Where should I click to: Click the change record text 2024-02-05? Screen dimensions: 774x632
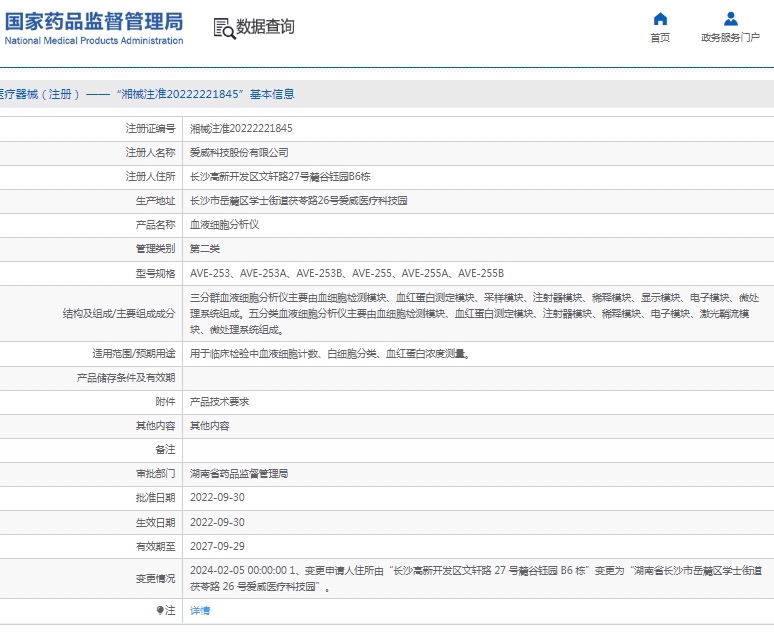click(x=476, y=579)
